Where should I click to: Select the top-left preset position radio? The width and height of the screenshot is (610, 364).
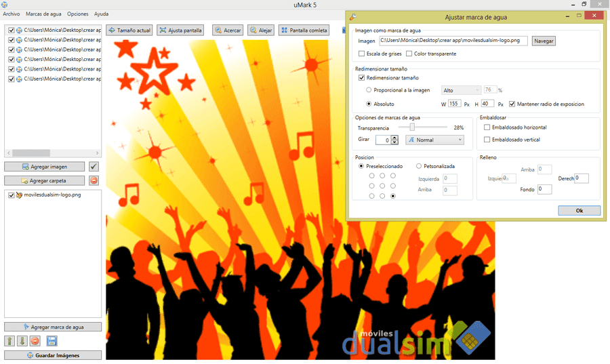pos(371,176)
